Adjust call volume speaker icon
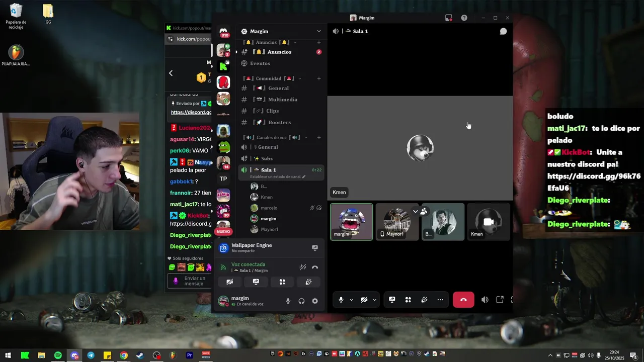The width and height of the screenshot is (644, 362). (485, 300)
